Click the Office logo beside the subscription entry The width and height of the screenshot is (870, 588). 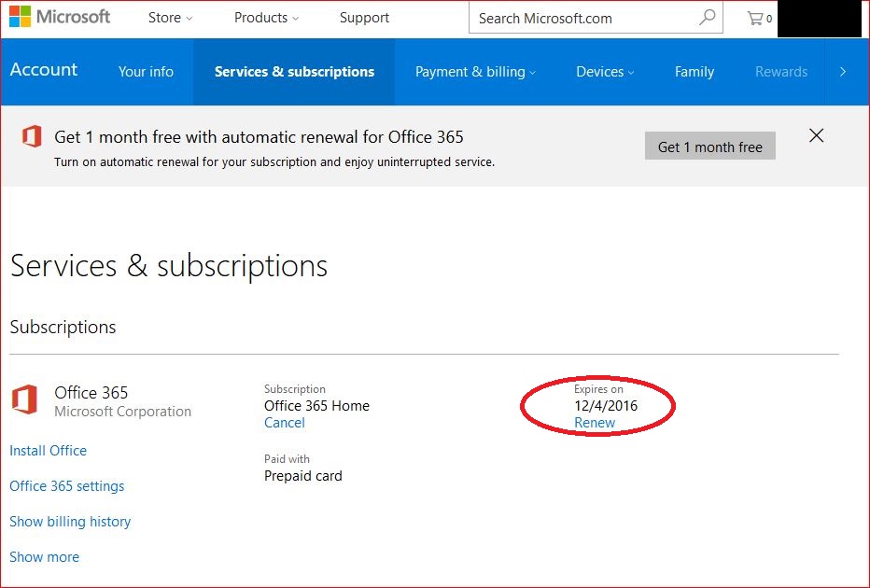pos(29,399)
